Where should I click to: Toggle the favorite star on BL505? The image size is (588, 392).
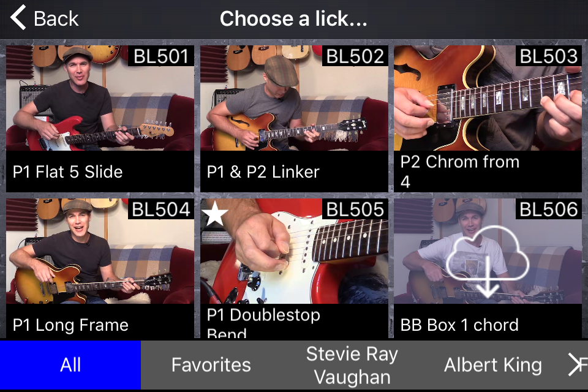click(x=215, y=213)
